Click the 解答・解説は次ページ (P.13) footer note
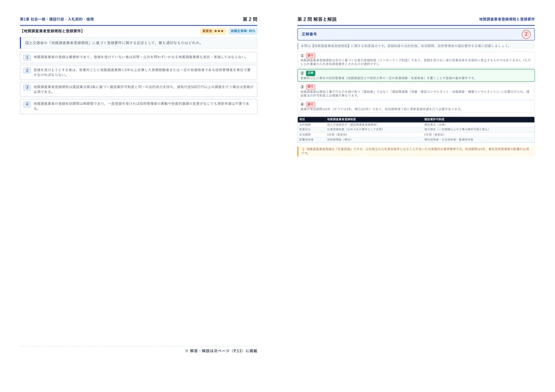The height and width of the screenshot is (392, 555). 221,351
